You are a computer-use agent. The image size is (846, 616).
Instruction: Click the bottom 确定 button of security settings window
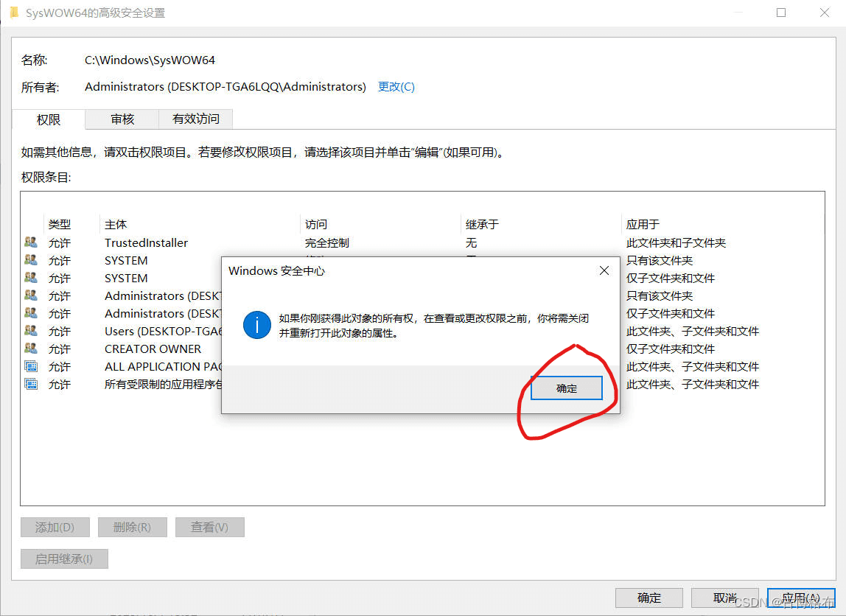(649, 598)
